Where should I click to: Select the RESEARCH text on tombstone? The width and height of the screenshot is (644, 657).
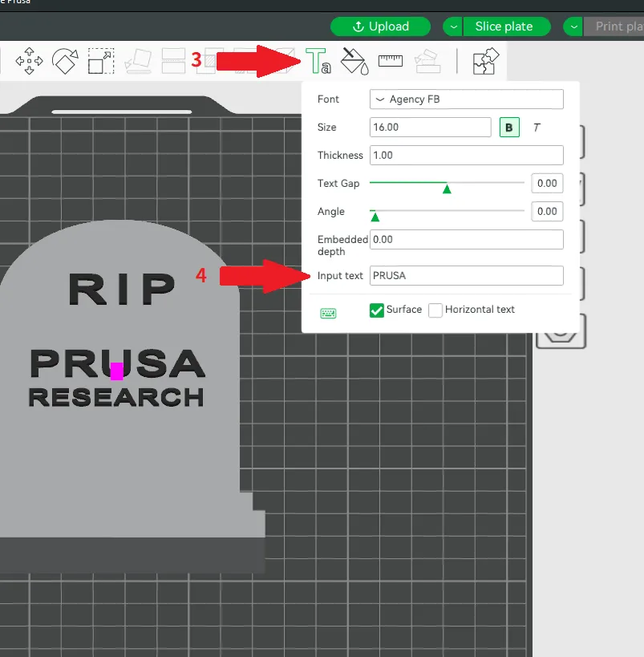coord(116,397)
